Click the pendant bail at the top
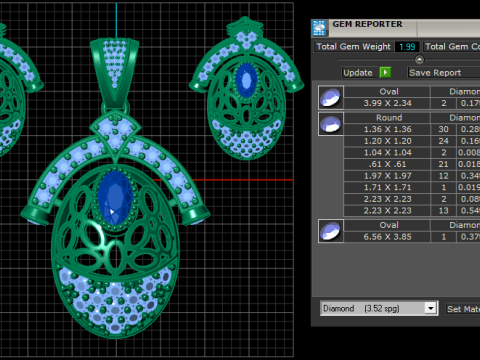The image size is (480, 360). point(115,72)
